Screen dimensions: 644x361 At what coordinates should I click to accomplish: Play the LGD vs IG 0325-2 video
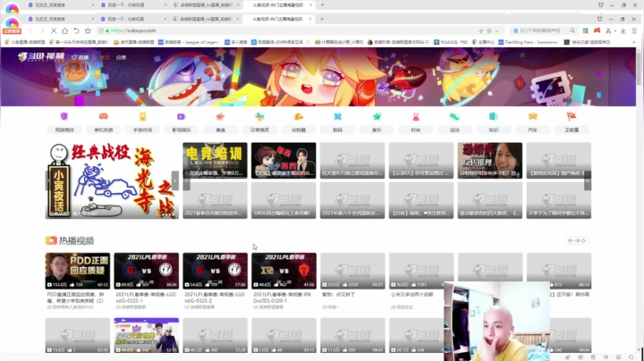point(216,271)
